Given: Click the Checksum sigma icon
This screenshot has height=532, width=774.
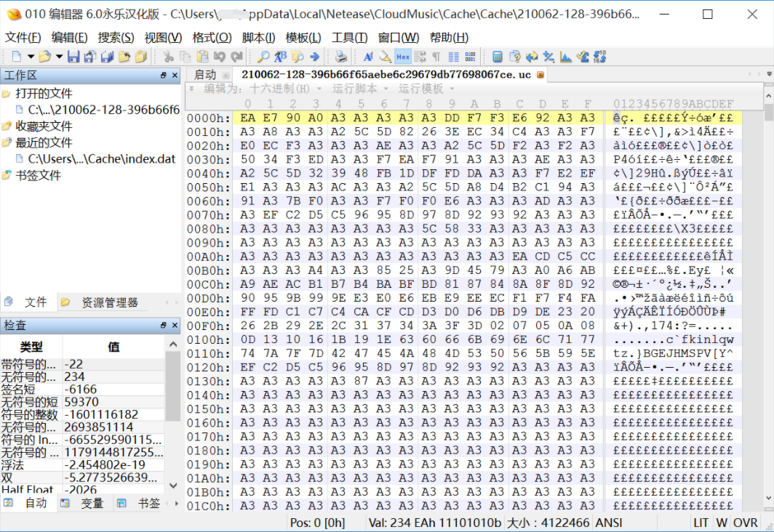Looking at the screenshot, I should coord(583,57).
